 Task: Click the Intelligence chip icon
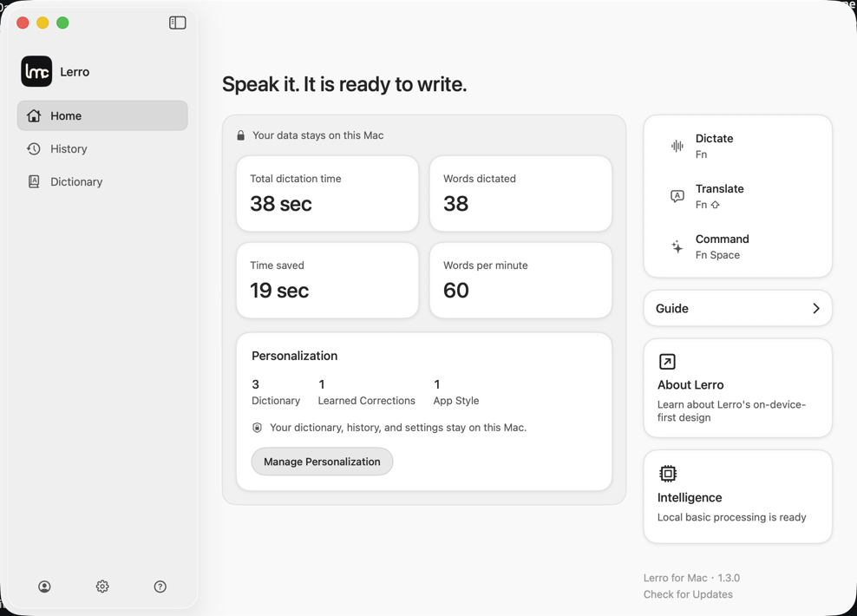tap(668, 474)
